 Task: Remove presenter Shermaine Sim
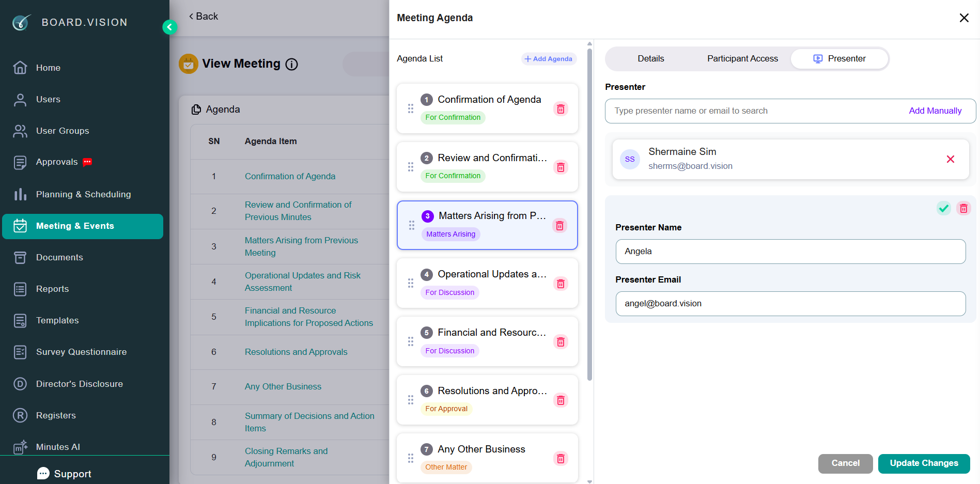tap(951, 159)
